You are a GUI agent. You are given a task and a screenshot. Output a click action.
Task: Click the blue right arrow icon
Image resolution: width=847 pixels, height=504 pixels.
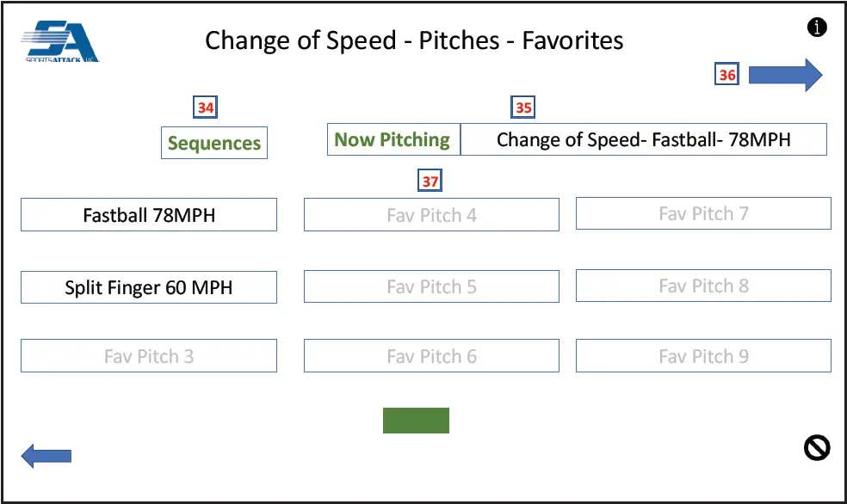pos(785,75)
